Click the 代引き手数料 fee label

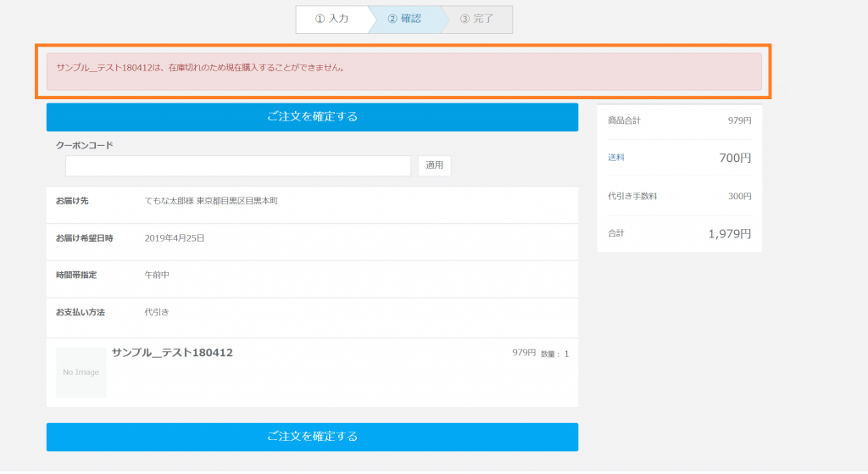(632, 196)
